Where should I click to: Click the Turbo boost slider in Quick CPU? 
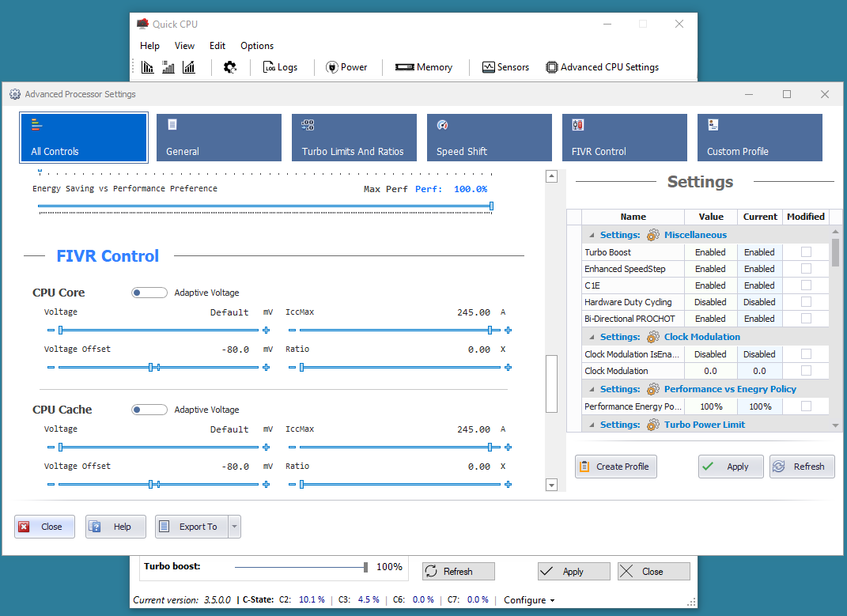click(x=301, y=567)
